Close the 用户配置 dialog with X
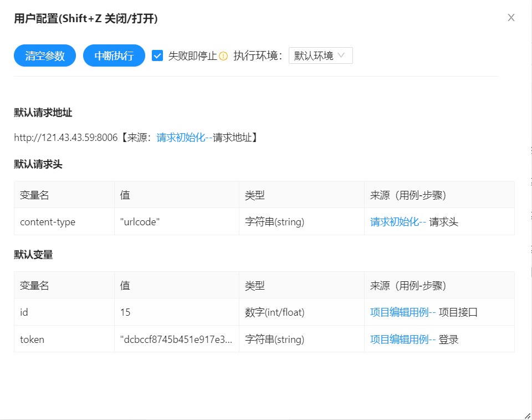The width and height of the screenshot is (532, 420). tap(511, 18)
